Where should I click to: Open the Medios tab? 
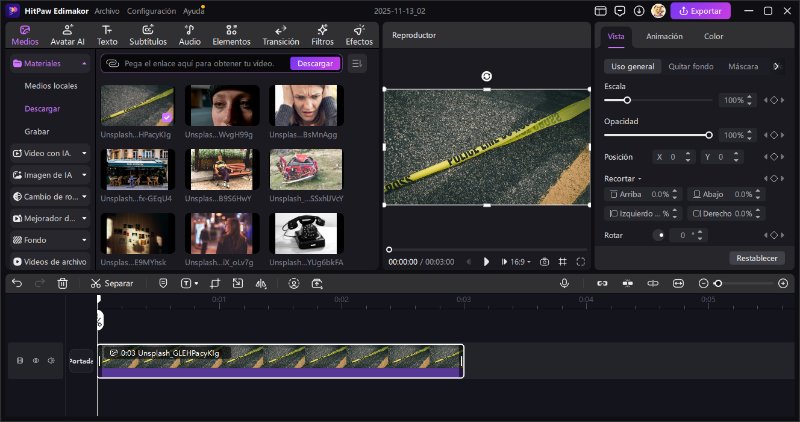coord(25,35)
